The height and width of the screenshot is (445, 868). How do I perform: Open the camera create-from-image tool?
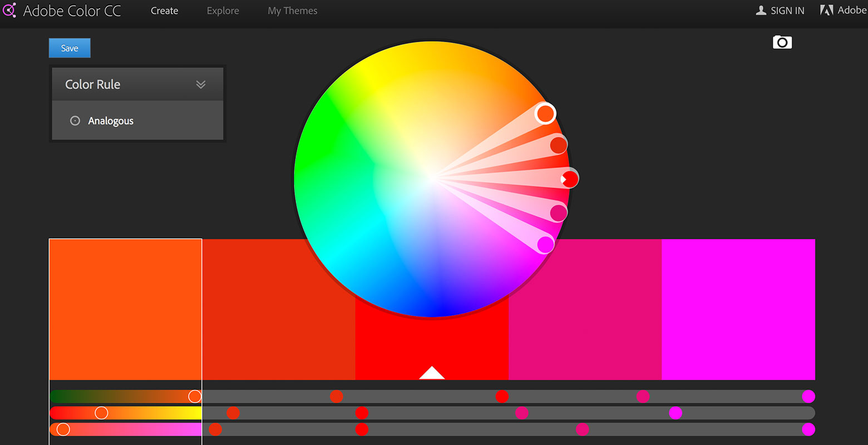coord(782,42)
